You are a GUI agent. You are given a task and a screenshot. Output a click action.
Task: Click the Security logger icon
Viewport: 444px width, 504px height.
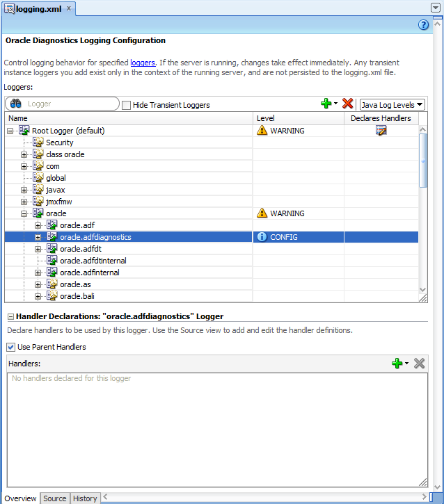(38, 142)
